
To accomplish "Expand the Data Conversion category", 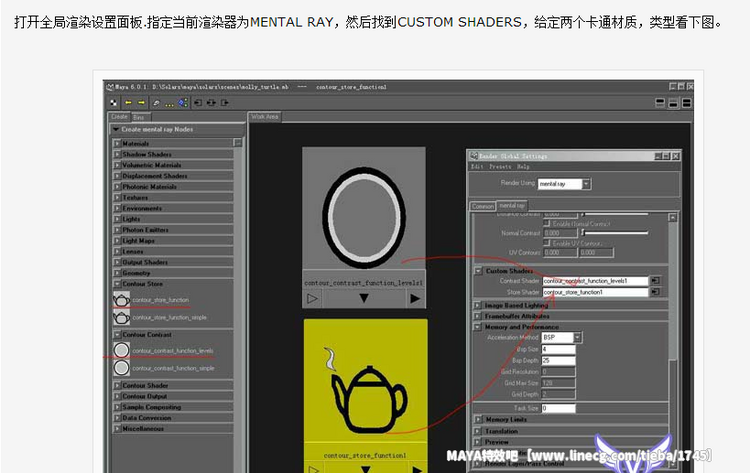I will pos(117,418).
